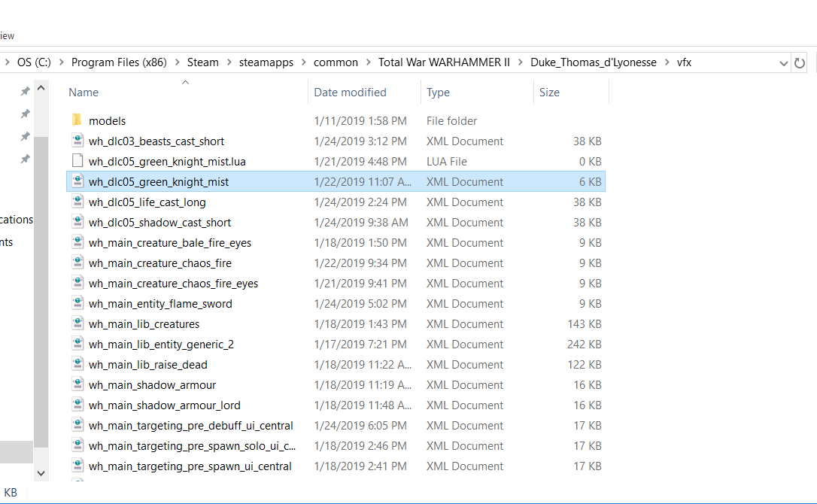Click the icon of the selected wh_dlc05_green_knight_mist XML file
The height and width of the screenshot is (504, 817).
[x=77, y=181]
